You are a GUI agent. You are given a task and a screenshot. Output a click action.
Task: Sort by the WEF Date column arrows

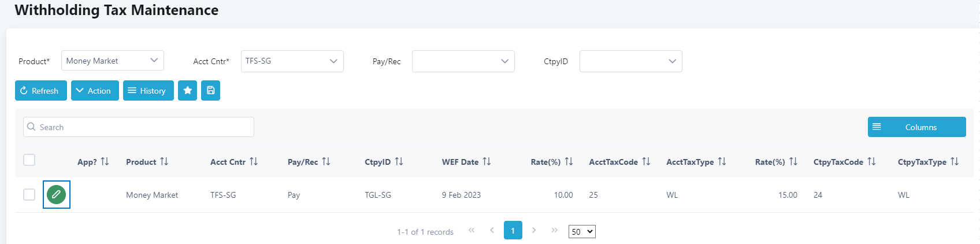pyautogui.click(x=487, y=161)
